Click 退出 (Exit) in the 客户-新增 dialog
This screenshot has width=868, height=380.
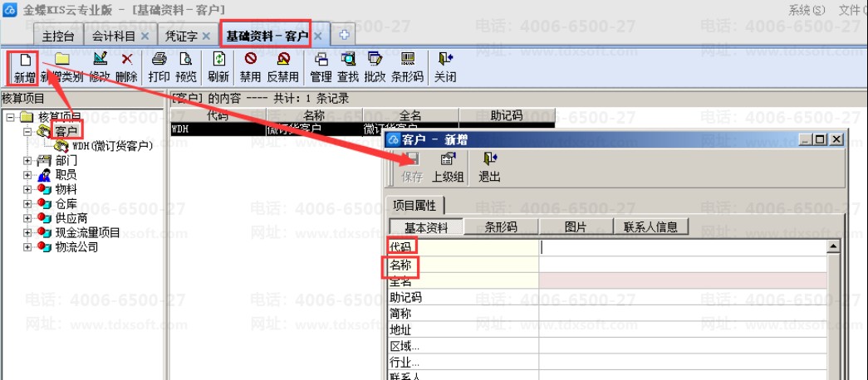[x=489, y=168]
